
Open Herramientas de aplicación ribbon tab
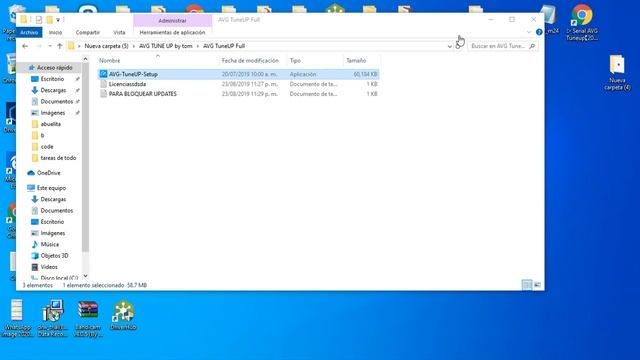click(x=172, y=32)
